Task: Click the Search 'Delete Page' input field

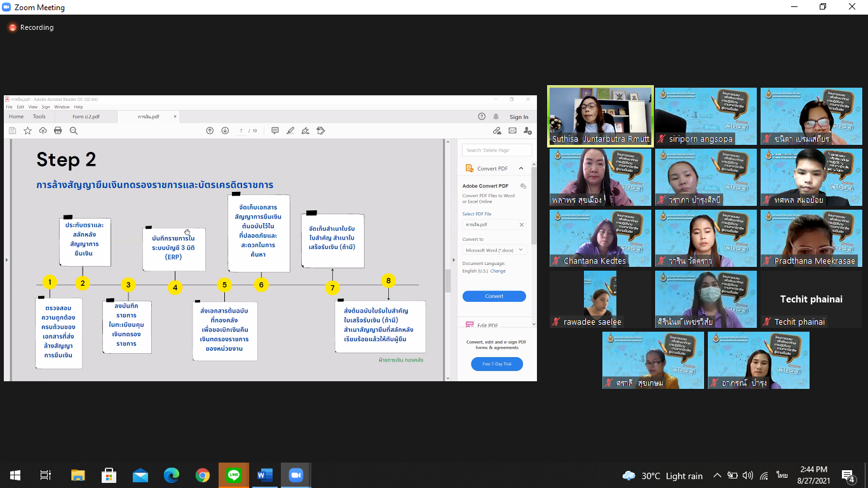Action: pyautogui.click(x=496, y=151)
